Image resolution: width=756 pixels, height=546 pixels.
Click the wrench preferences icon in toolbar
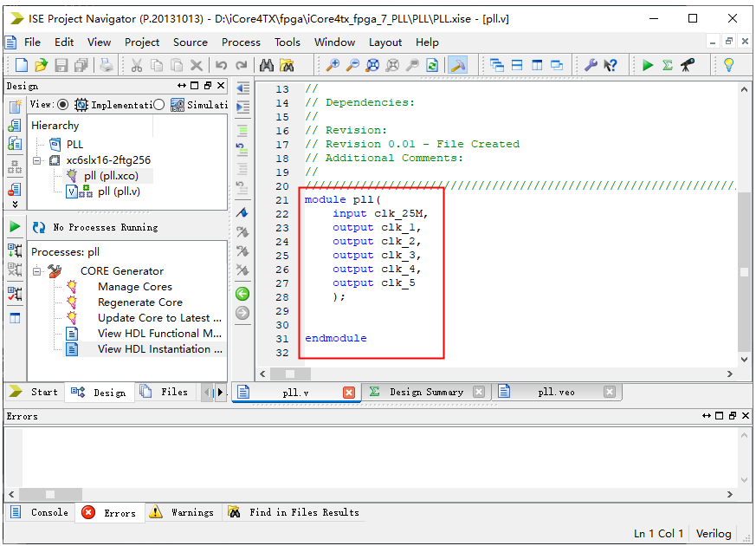click(591, 65)
